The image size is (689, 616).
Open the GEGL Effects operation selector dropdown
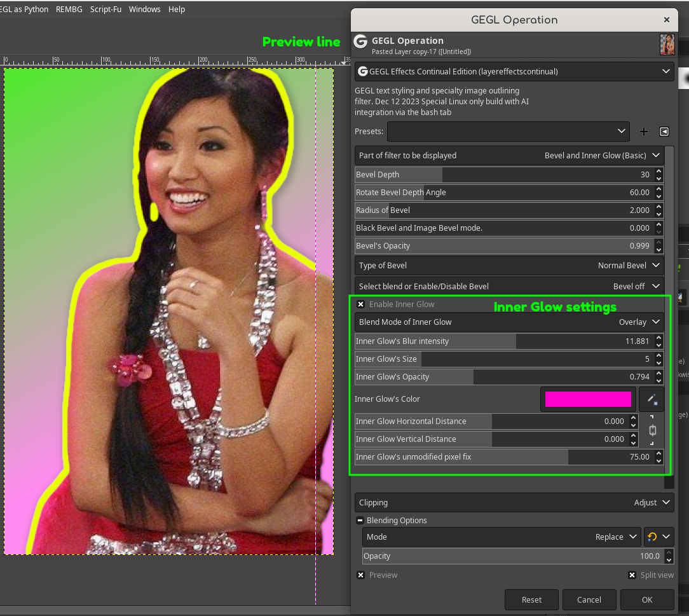click(x=514, y=71)
